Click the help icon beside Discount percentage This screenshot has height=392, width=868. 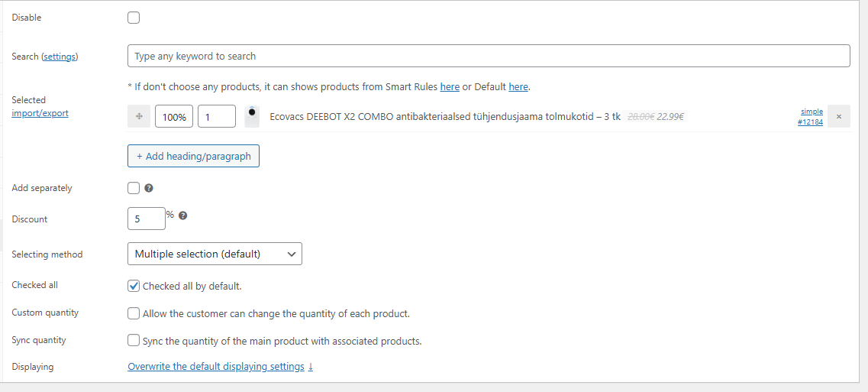(182, 215)
